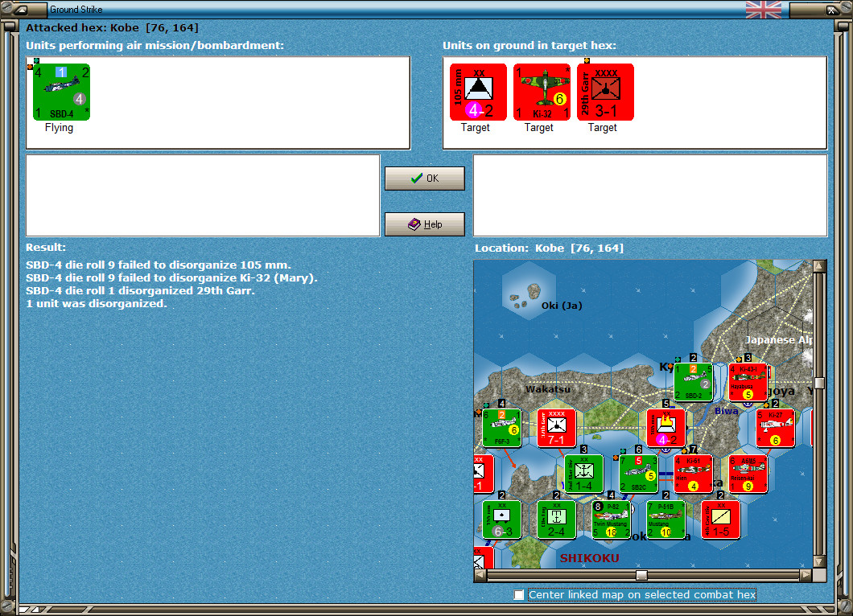Click the map's horizontal scrollbar thumb
The image size is (853, 616).
point(642,575)
